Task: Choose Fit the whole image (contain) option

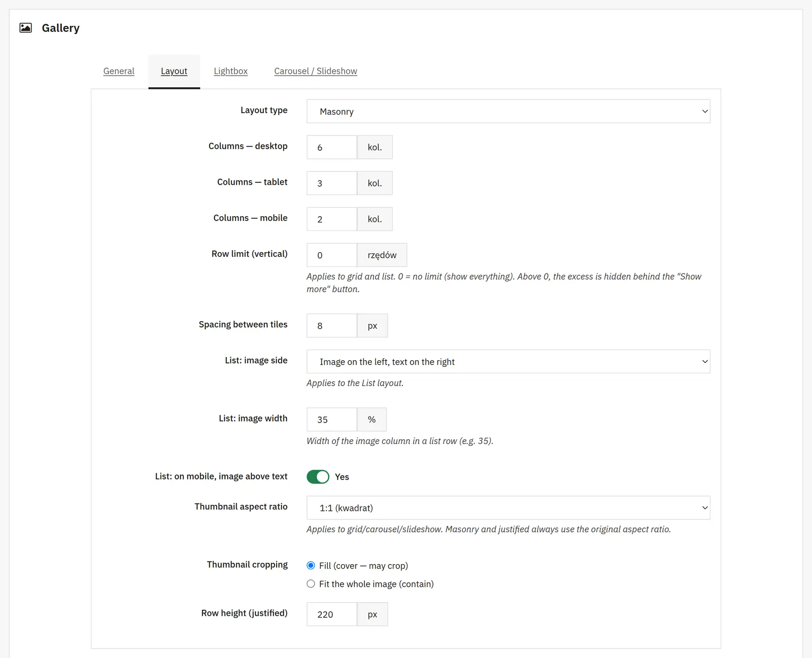Action: [x=311, y=584]
